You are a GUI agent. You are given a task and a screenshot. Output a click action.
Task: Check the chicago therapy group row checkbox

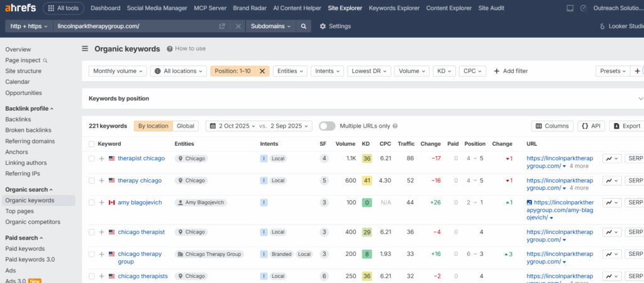(92, 254)
